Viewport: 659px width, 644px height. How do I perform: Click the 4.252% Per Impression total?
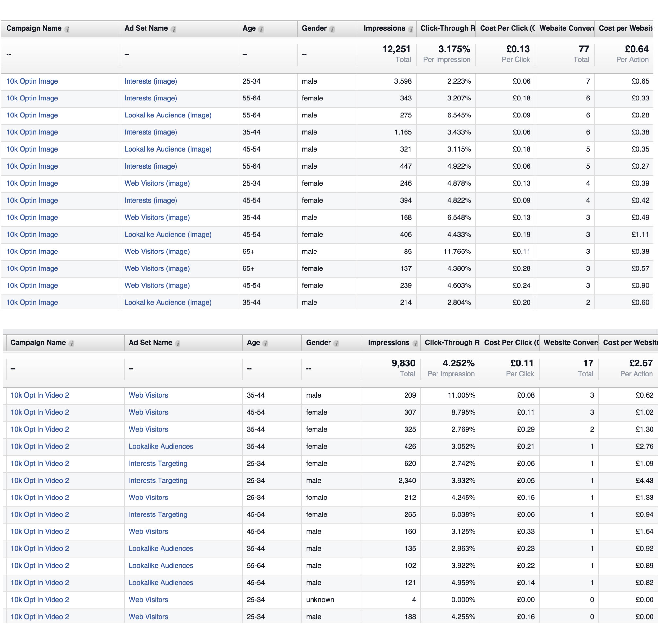point(458,363)
